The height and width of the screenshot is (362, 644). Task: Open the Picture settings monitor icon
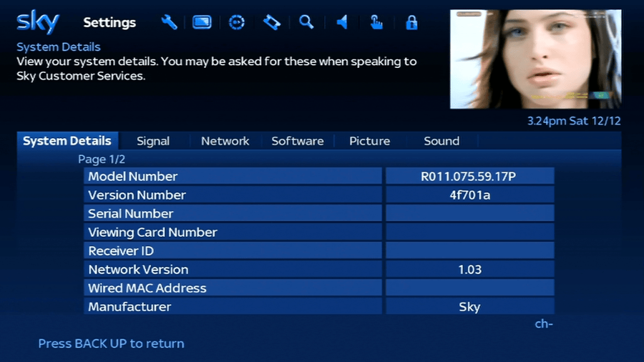coord(201,21)
